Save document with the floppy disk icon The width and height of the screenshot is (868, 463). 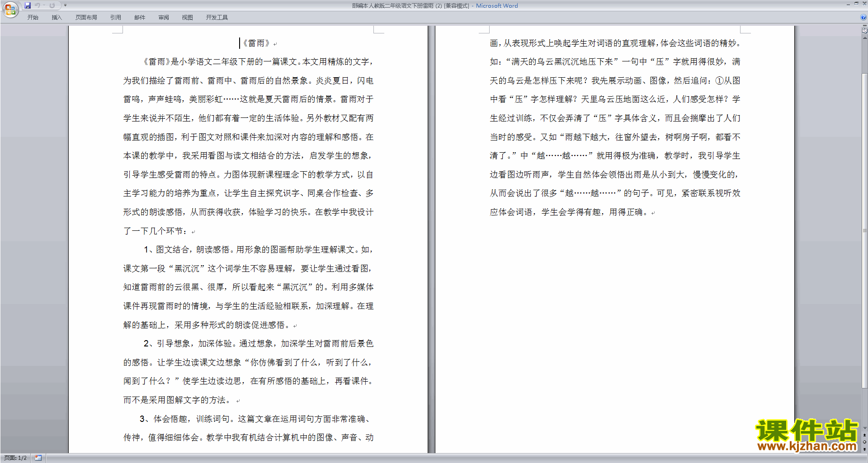28,5
